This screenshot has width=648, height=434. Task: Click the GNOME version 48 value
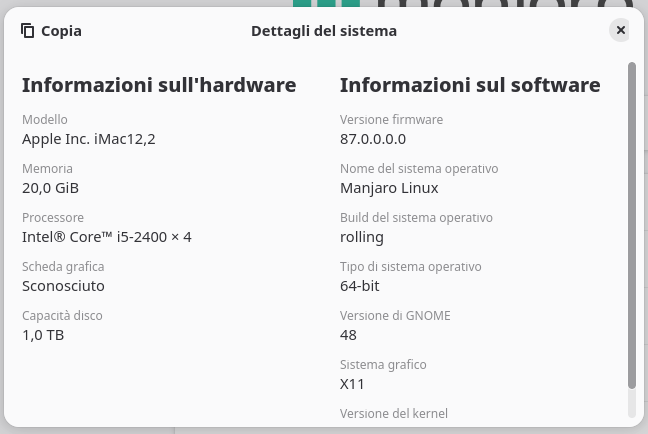point(349,335)
